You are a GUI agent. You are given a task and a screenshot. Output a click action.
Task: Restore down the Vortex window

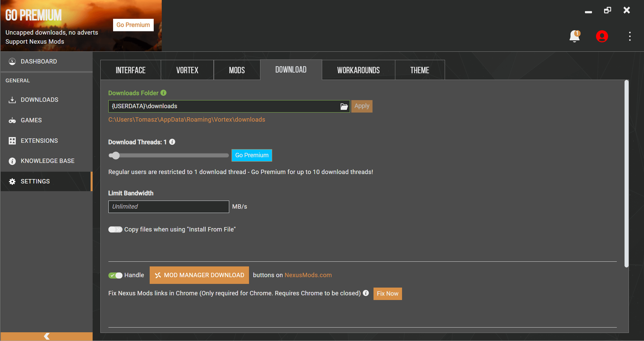coord(607,10)
